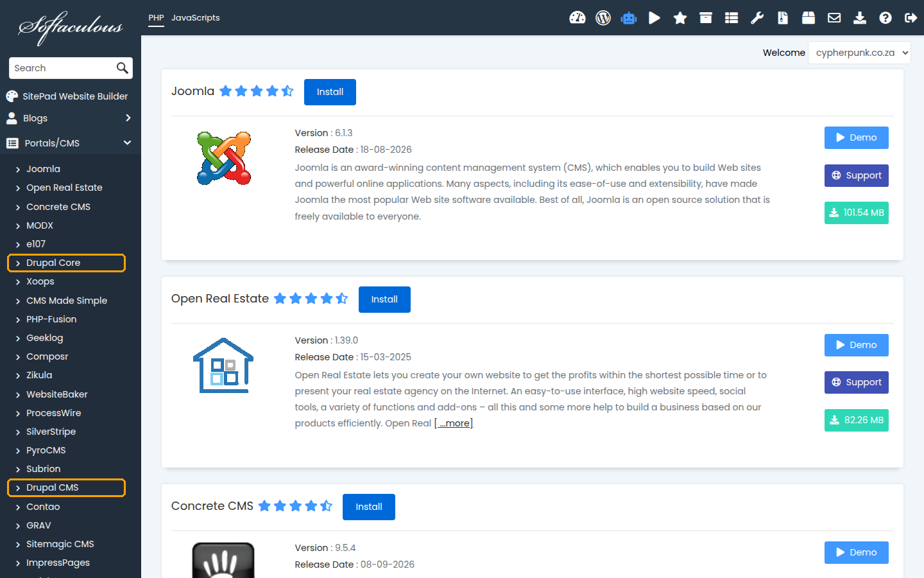Viewport: 924px width, 578px height.
Task: Click the package box icon in top bar
Action: [x=809, y=18]
